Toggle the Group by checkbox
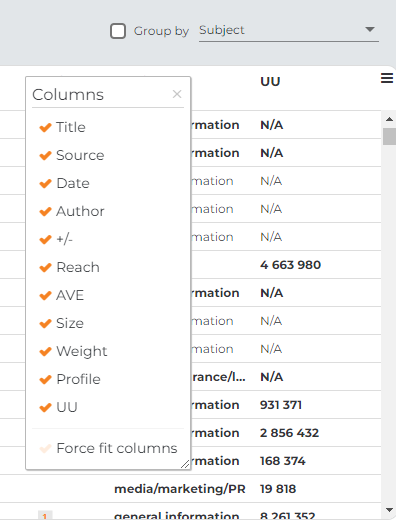 coord(118,31)
